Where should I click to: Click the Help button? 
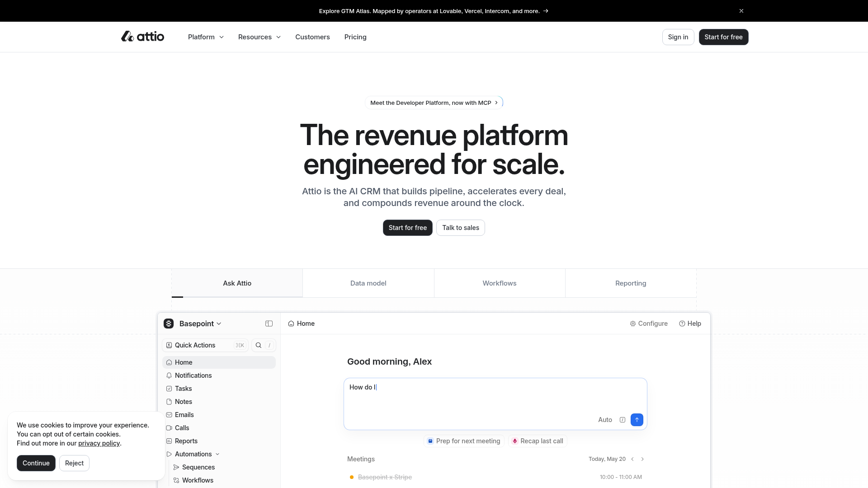[690, 324]
